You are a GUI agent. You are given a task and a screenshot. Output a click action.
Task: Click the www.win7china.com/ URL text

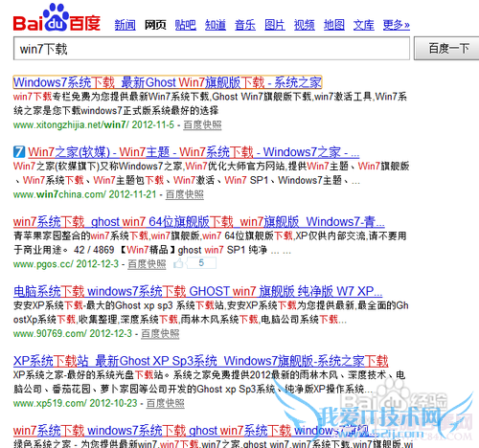point(59,194)
